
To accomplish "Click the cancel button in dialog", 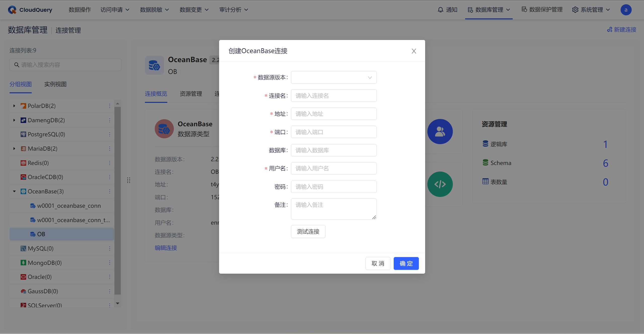I will coord(378,263).
